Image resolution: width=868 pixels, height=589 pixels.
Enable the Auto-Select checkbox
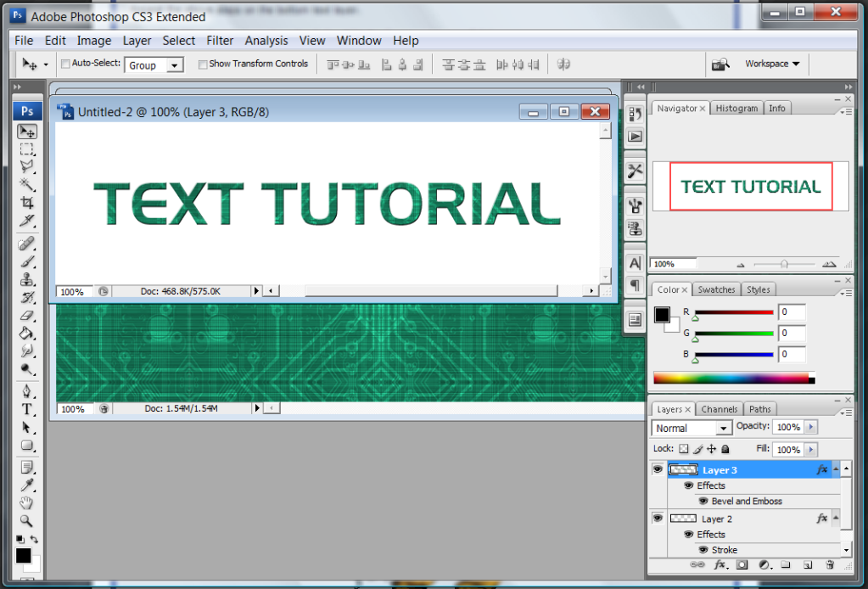click(65, 64)
